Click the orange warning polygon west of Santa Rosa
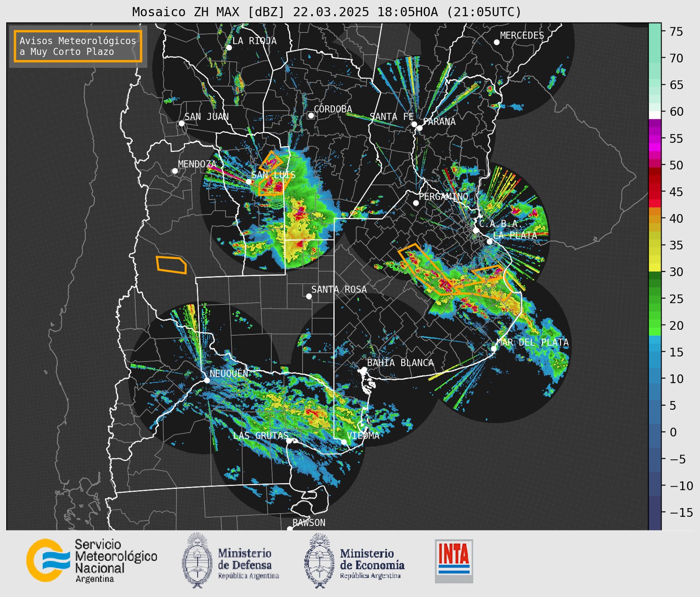 click(x=171, y=265)
